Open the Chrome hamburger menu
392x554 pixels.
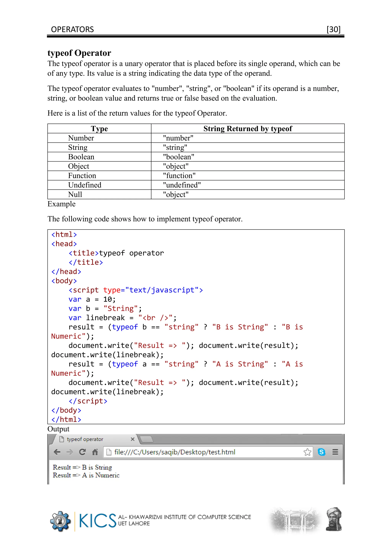click(x=335, y=452)
